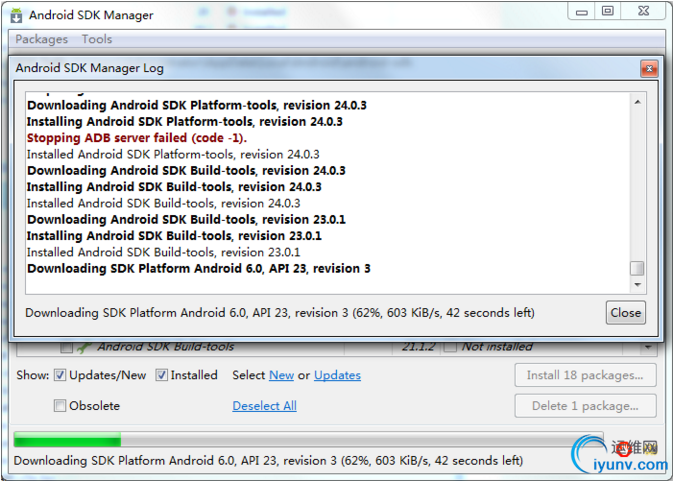Select 'Downloading Android SDK Build-tools, revision 24.0.3' line
The height and width of the screenshot is (481, 674).
186,171
